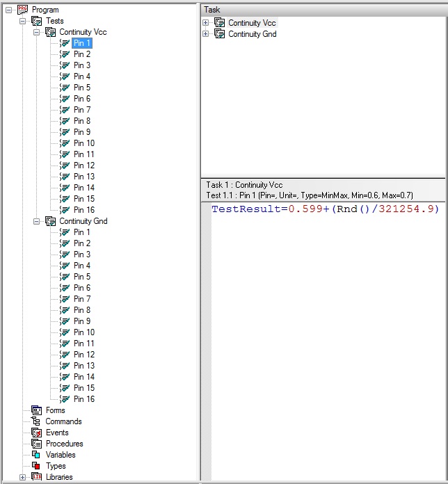This screenshot has height=484, width=448.
Task: Select Pin 15 under Continuity Gnd
Action: [84, 388]
